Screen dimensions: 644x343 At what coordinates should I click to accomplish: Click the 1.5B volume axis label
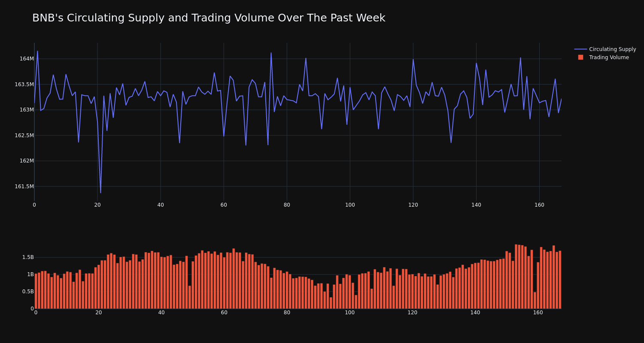(x=28, y=257)
